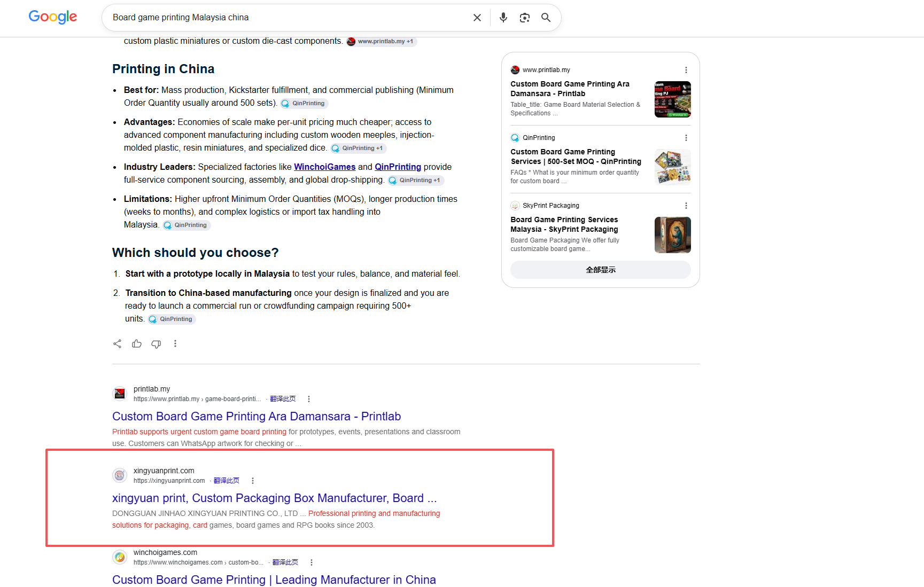Open options menu for SkyPrint Packaging source card
Screen dimensions: 924x587
click(x=686, y=206)
